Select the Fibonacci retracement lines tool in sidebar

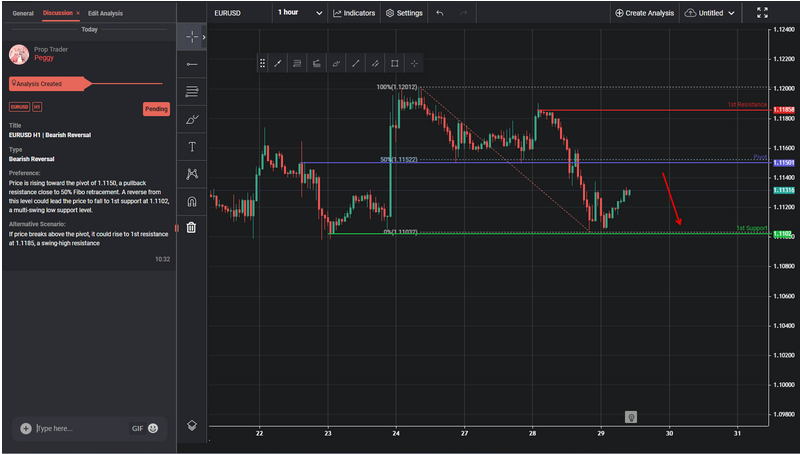[x=192, y=92]
